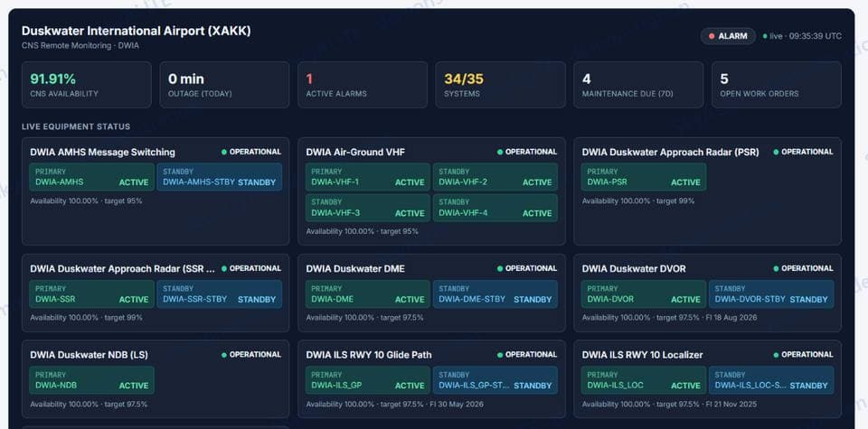Select the DWIA-DVOR primary unit tile
Viewport: 868px width, 429px height.
pyautogui.click(x=644, y=294)
